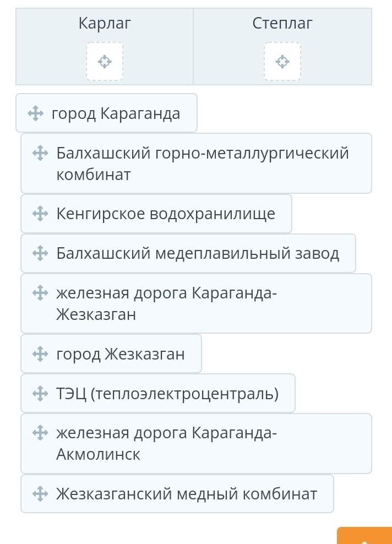Select the Жезказганский медный комбинат card
Screen dimensions: 392x544
[x=177, y=494]
